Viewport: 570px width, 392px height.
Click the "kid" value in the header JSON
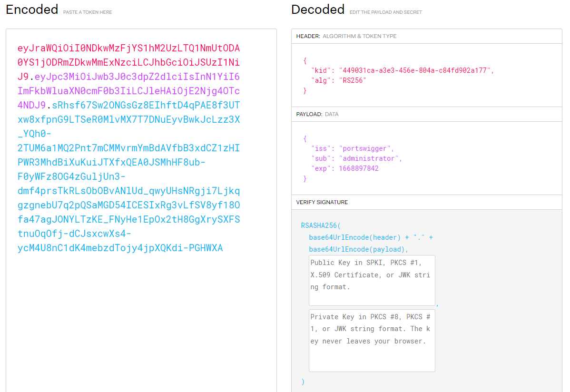pyautogui.click(x=416, y=70)
